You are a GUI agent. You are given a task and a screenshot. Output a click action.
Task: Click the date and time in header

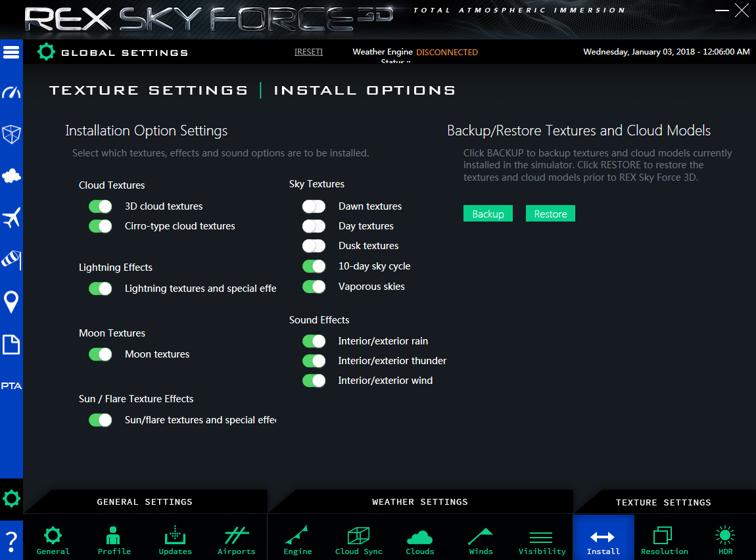(x=667, y=51)
